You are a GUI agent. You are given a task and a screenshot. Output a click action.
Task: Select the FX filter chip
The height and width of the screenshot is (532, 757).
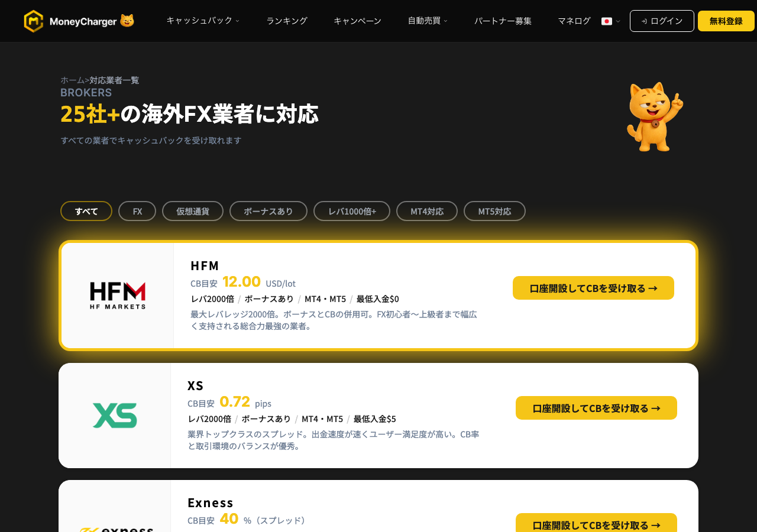pyautogui.click(x=137, y=211)
